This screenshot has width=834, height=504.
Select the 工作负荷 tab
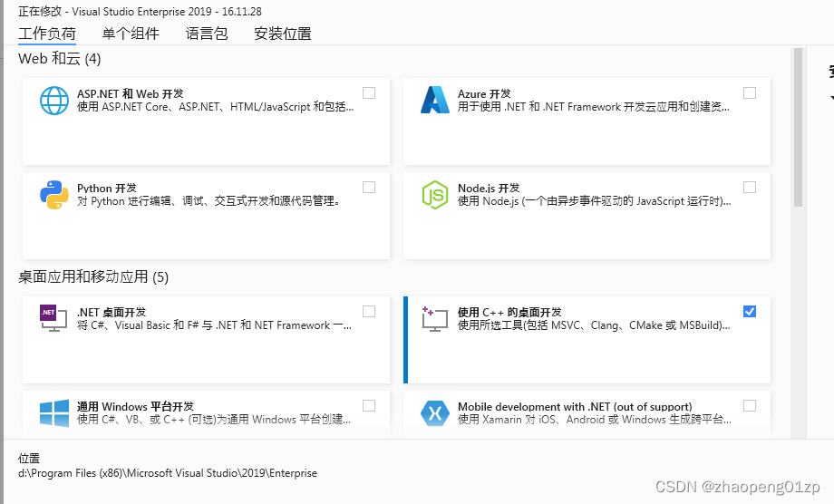[x=47, y=34]
